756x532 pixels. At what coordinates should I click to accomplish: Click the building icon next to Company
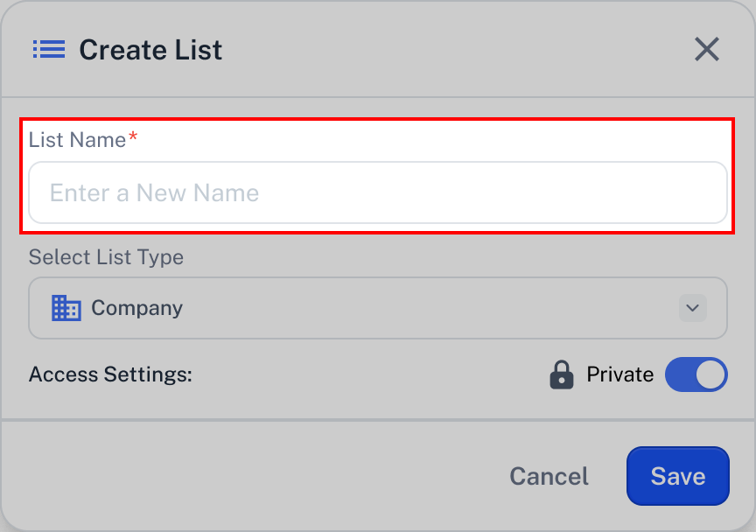pos(66,308)
